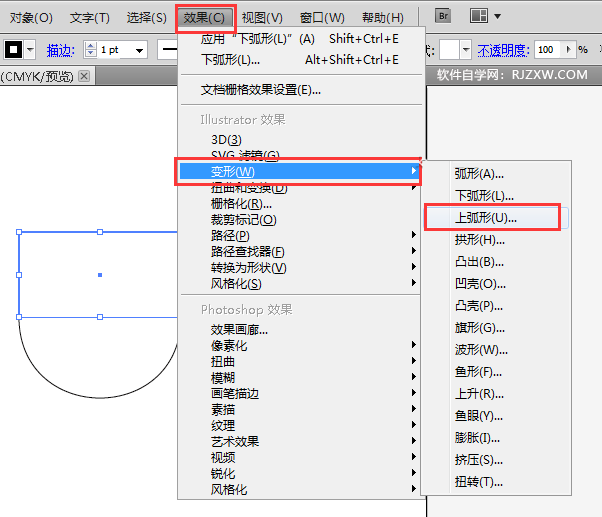The image size is (602, 517).
Task: Choose 上弧形(U)... warp option
Action: 496,218
